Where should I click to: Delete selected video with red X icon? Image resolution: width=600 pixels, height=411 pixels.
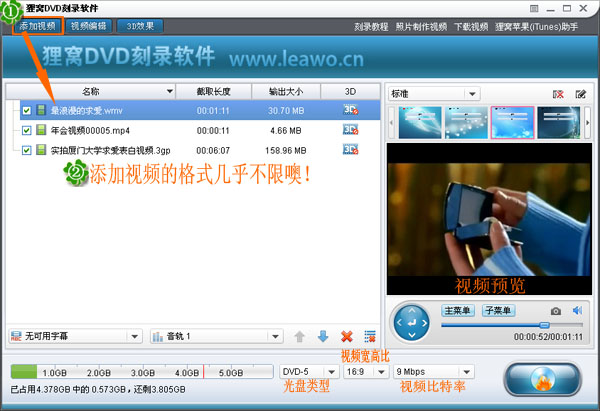pos(347,336)
